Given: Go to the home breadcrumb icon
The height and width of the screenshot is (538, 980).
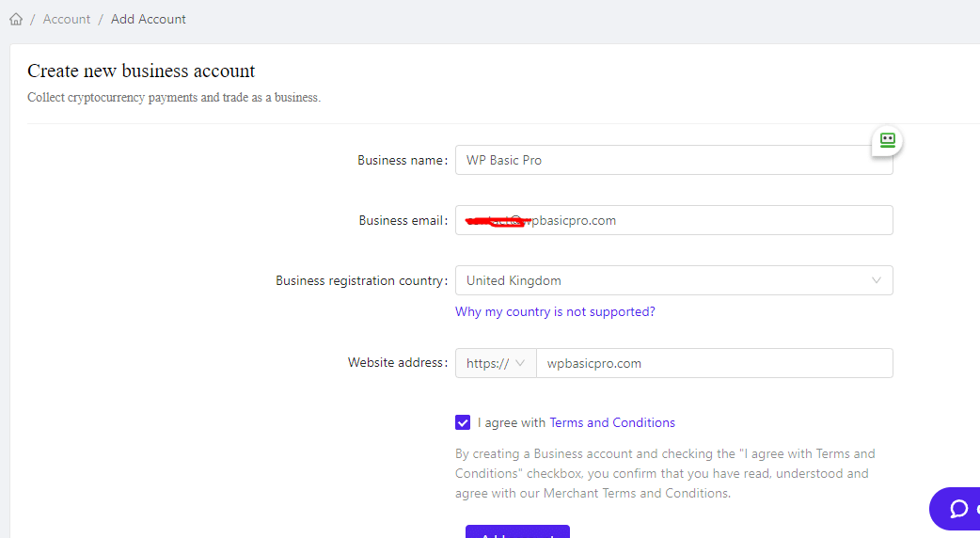Looking at the screenshot, I should coord(16,20).
